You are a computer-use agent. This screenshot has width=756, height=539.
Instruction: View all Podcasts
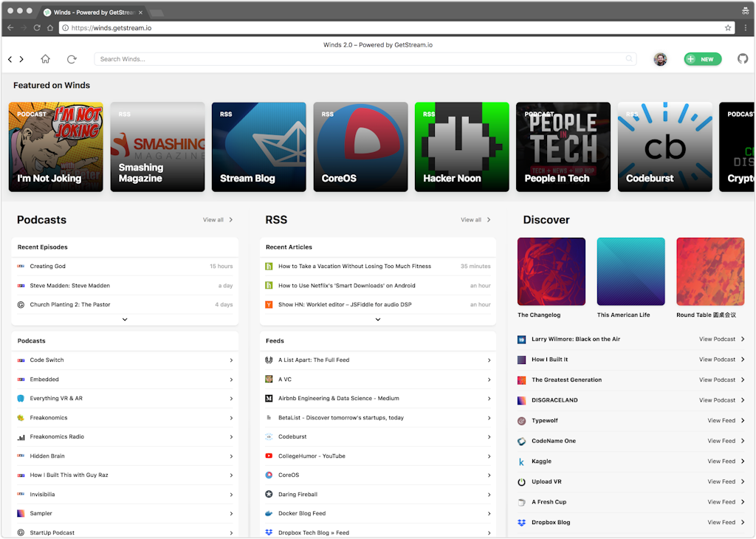point(218,220)
